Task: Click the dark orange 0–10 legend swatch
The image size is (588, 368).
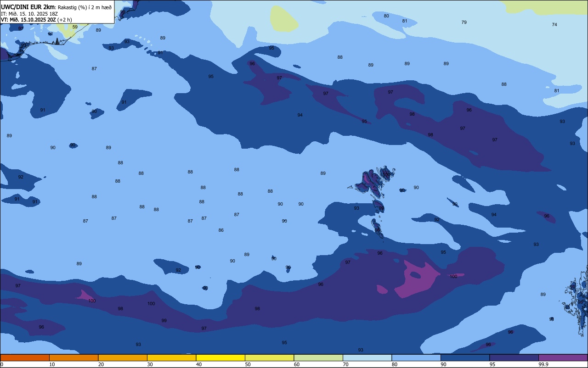Action: tap(25, 357)
